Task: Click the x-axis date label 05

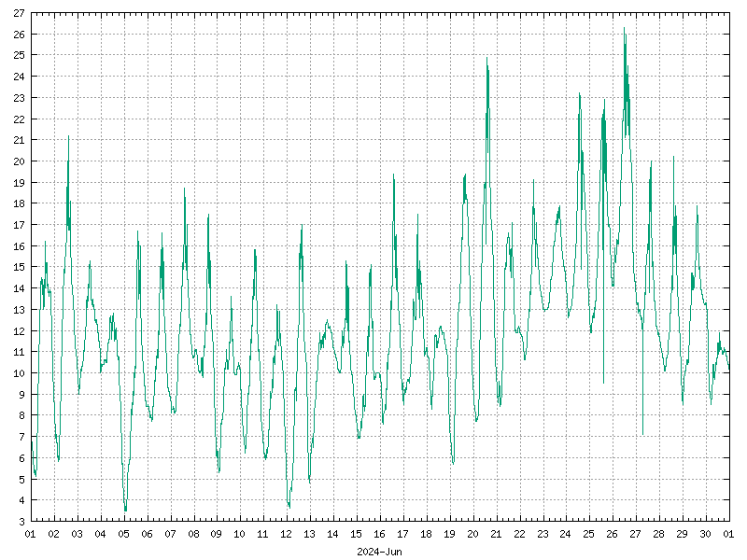Action: [124, 534]
